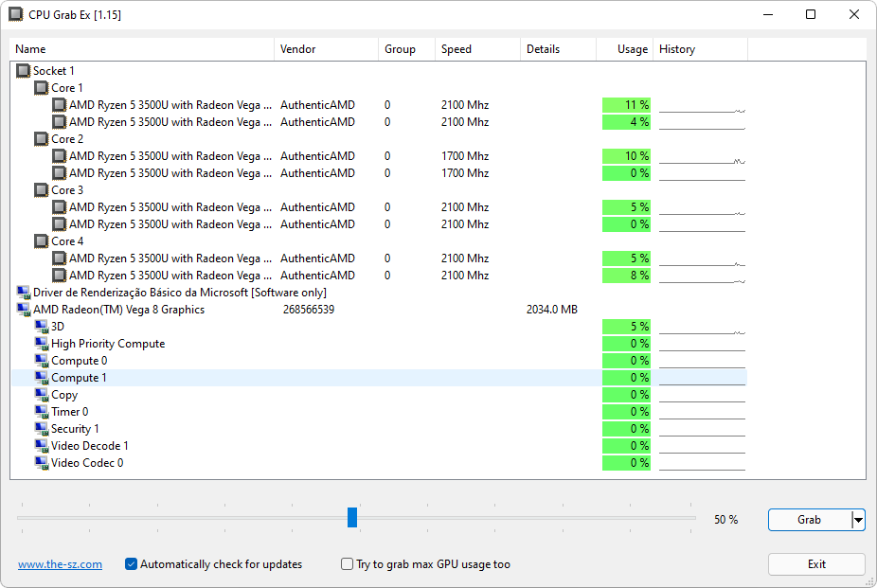Screen dimensions: 877x588
Task: Click the Copy engine icon
Action: [x=42, y=395]
